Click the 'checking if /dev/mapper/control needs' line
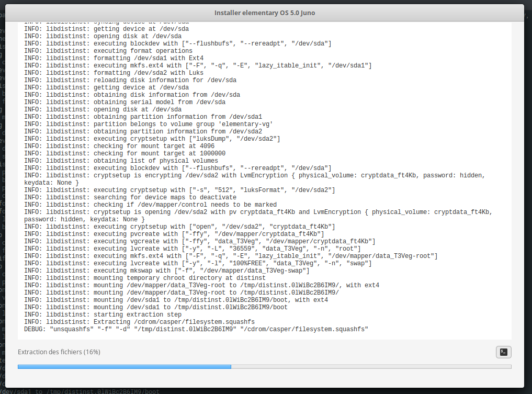 (x=150, y=205)
